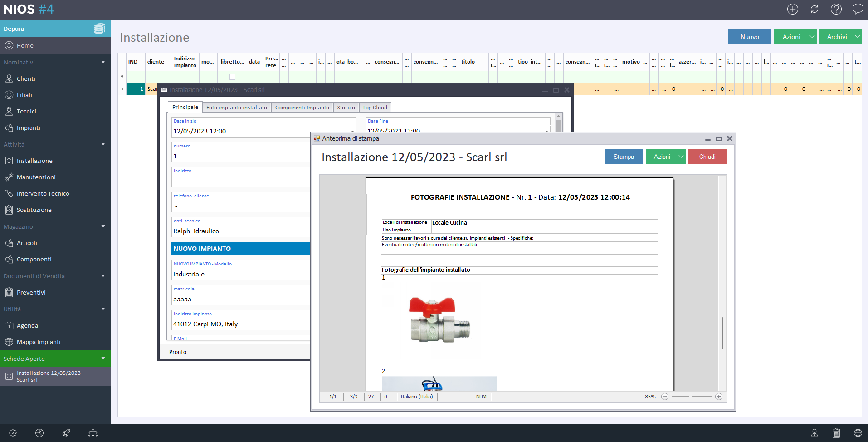Open the Componenti Impianto tab
The image size is (868, 442).
coord(302,108)
